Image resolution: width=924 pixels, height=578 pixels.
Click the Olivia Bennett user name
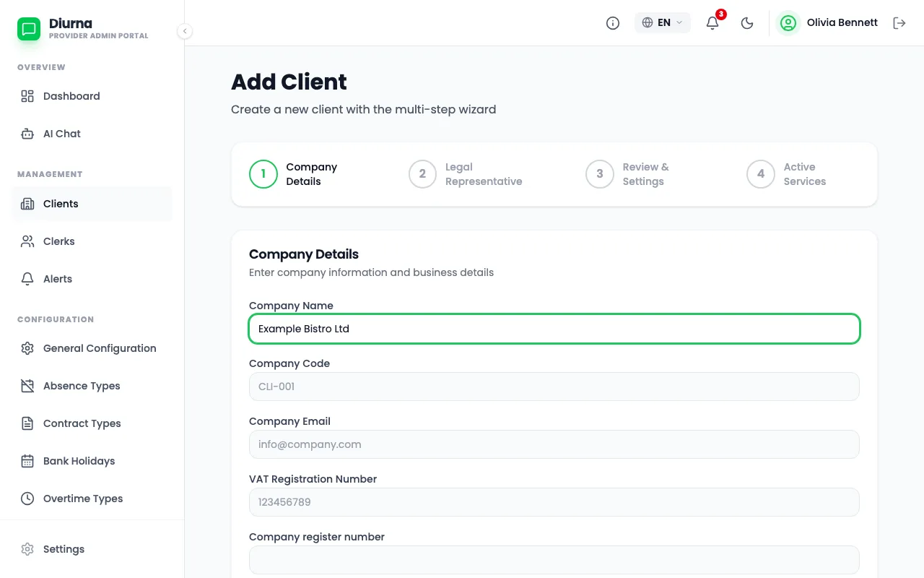(842, 23)
